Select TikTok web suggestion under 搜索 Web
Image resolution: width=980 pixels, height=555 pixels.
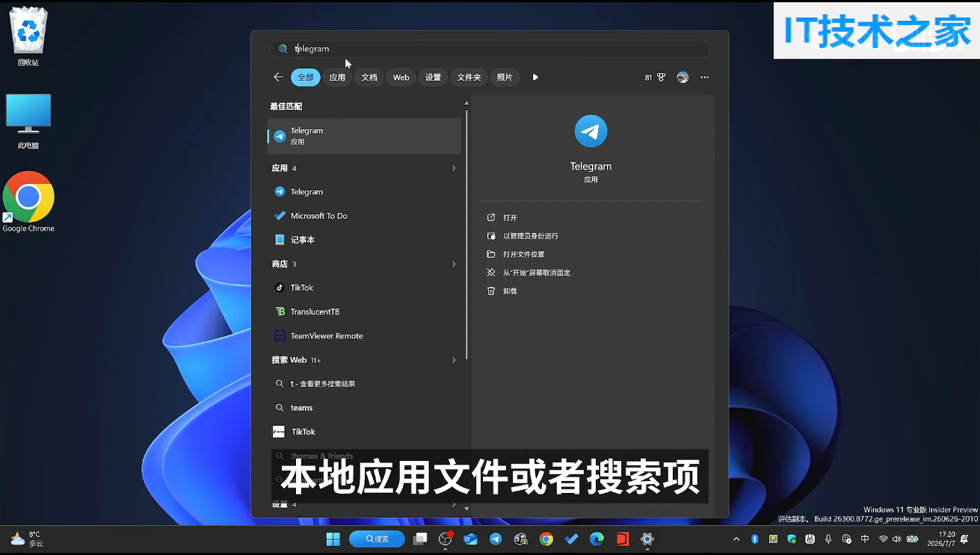point(364,432)
